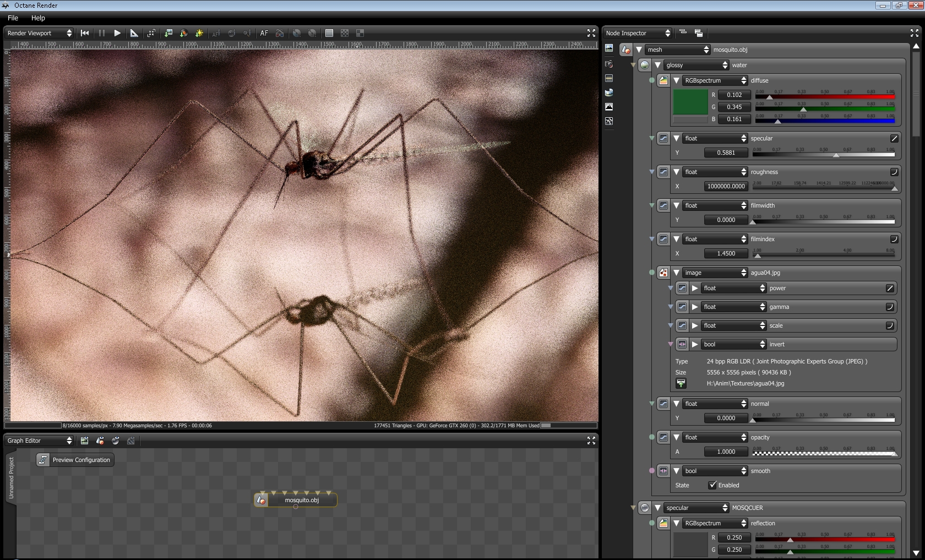Change the mesh node type dropdown

(x=678, y=50)
